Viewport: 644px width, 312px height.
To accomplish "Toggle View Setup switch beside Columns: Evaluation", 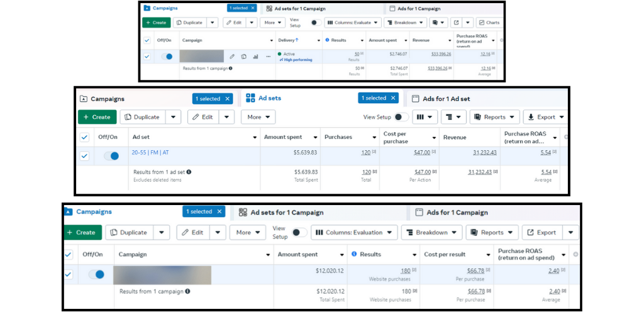I will coord(300,233).
